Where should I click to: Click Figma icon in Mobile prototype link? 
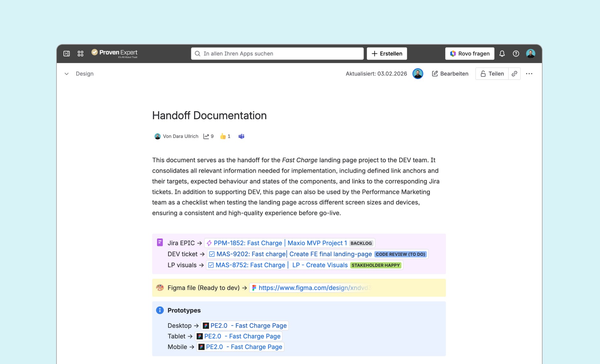tap(201, 347)
